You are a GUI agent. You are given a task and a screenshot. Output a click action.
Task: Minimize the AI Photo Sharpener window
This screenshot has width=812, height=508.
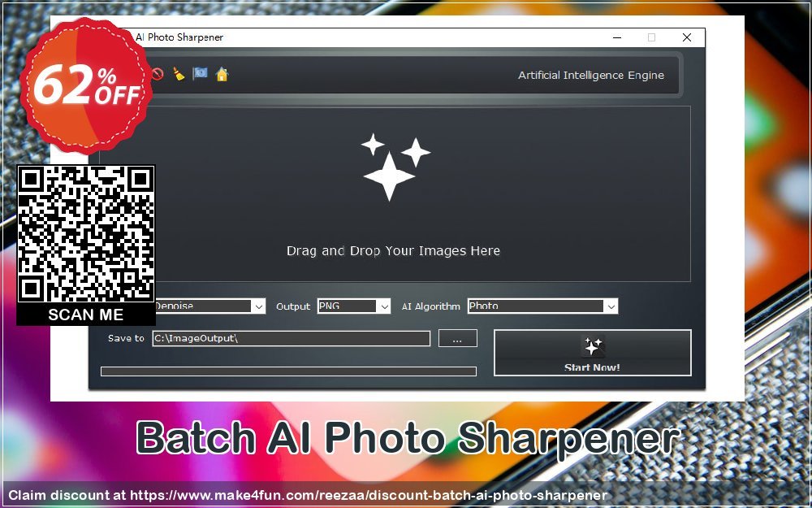[x=617, y=37]
